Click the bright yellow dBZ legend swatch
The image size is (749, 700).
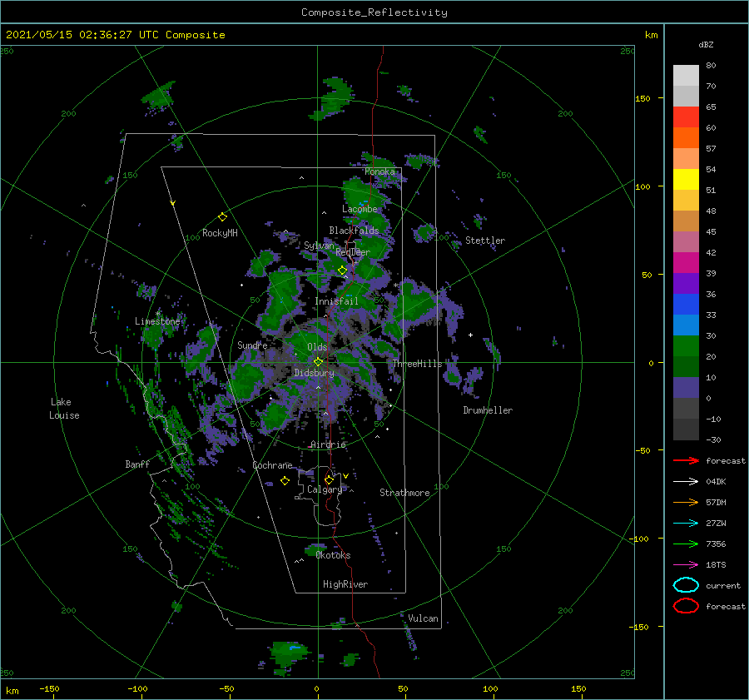(x=686, y=180)
